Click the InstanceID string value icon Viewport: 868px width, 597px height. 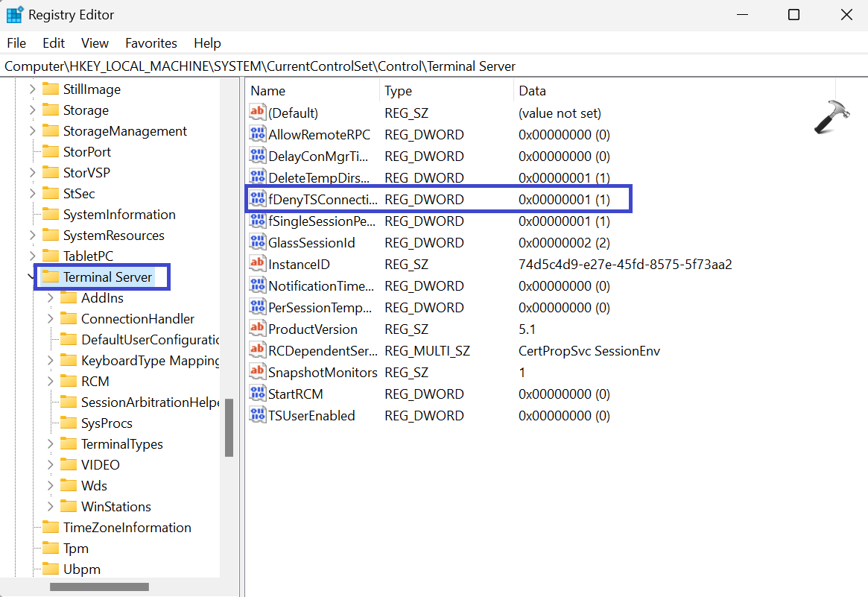257,265
